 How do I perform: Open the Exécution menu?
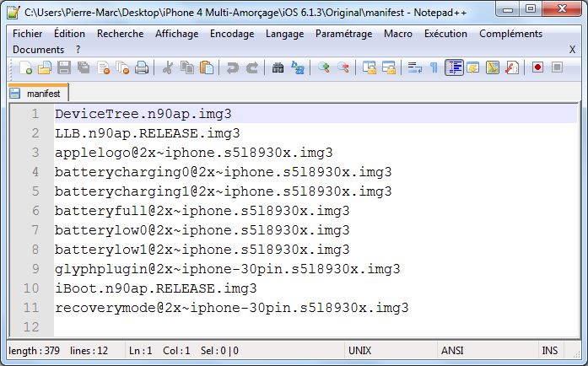pyautogui.click(x=446, y=34)
